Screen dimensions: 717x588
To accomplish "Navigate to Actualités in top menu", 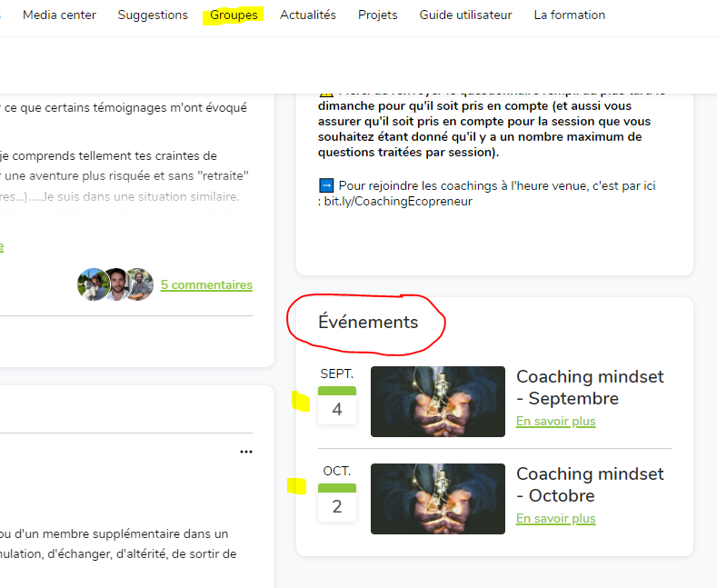I will [307, 15].
